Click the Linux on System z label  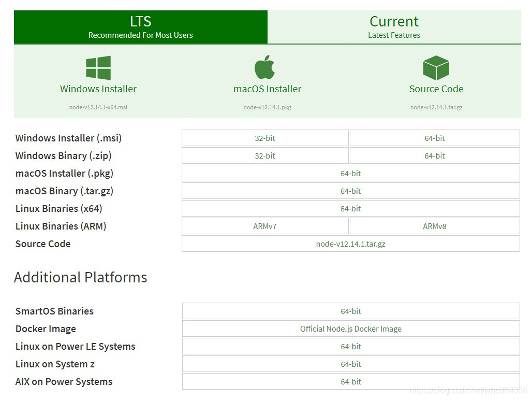(55, 364)
